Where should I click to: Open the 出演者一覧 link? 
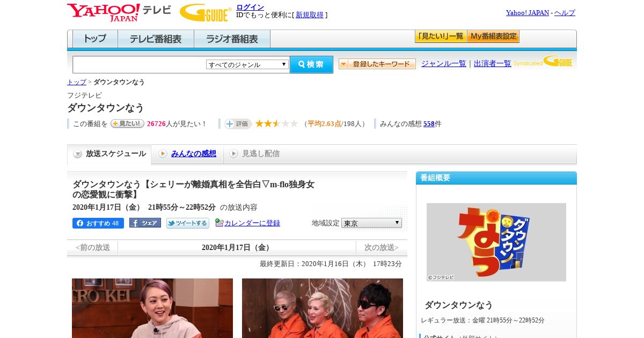[x=493, y=63]
